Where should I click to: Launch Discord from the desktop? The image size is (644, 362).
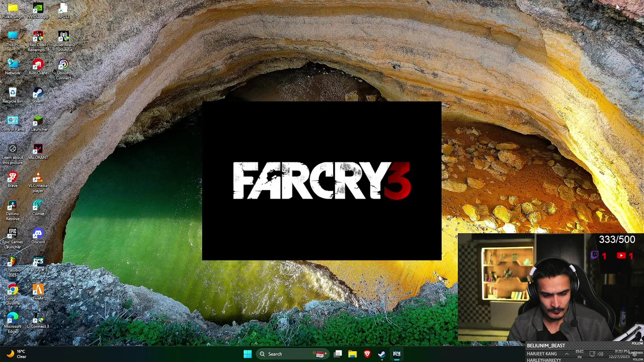[38, 236]
